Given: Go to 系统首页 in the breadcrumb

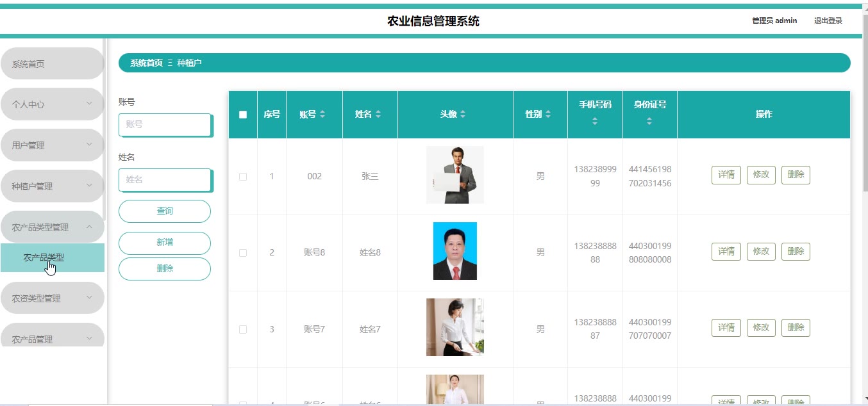Looking at the screenshot, I should pyautogui.click(x=146, y=63).
